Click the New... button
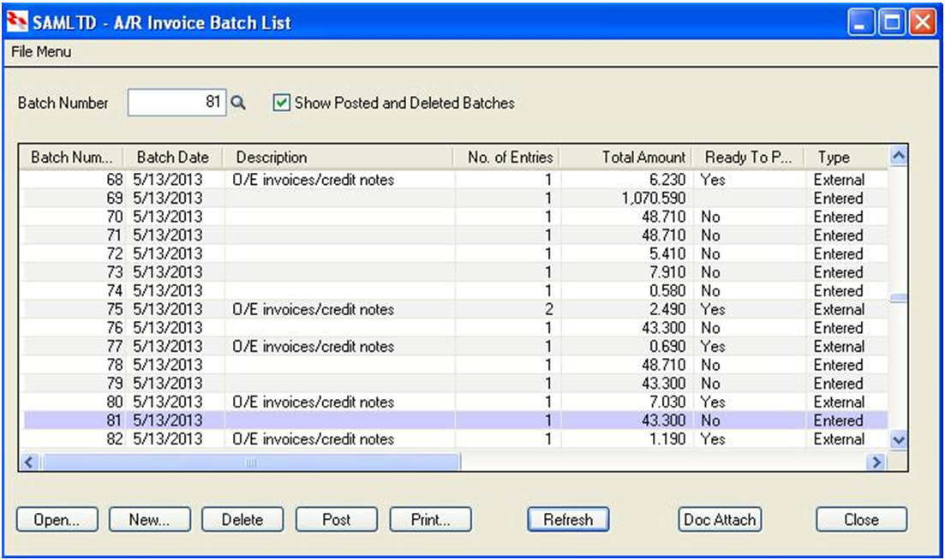 pyautogui.click(x=149, y=520)
